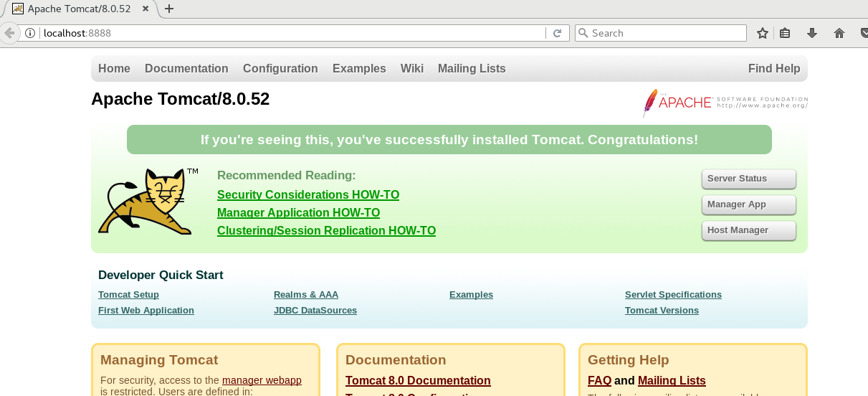This screenshot has width=868, height=396.
Task: Click the Recommended Reading heading
Action: pos(286,175)
